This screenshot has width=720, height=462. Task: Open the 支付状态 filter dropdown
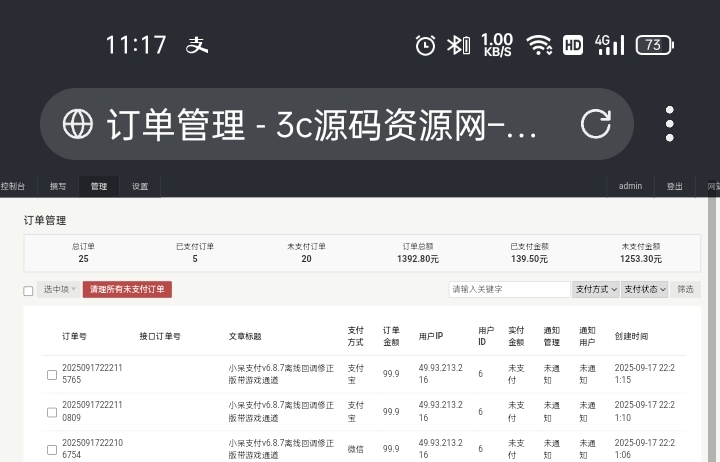coord(644,289)
